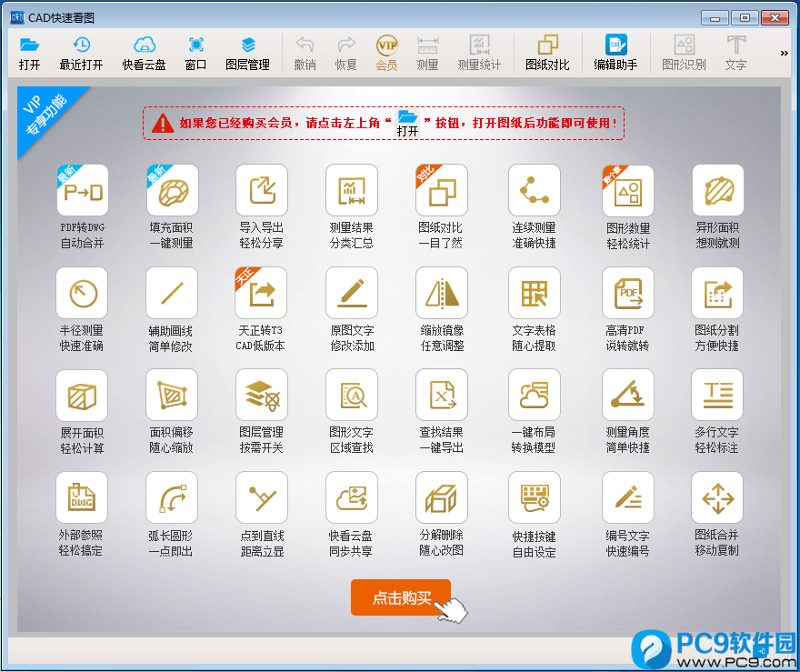The image size is (800, 672).
Task: Click the 图形文字 区域查找 icon
Action: [x=352, y=396]
